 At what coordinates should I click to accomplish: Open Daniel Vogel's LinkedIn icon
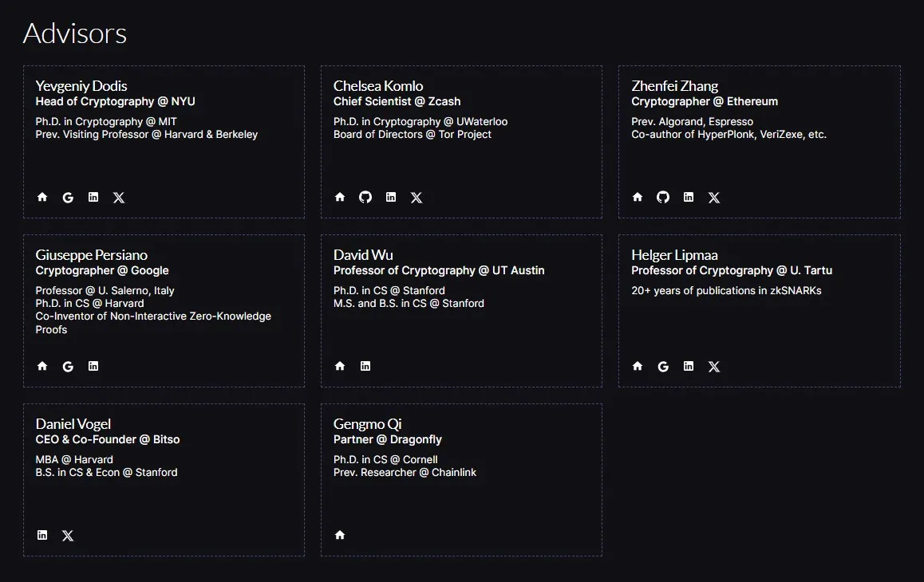[42, 535]
